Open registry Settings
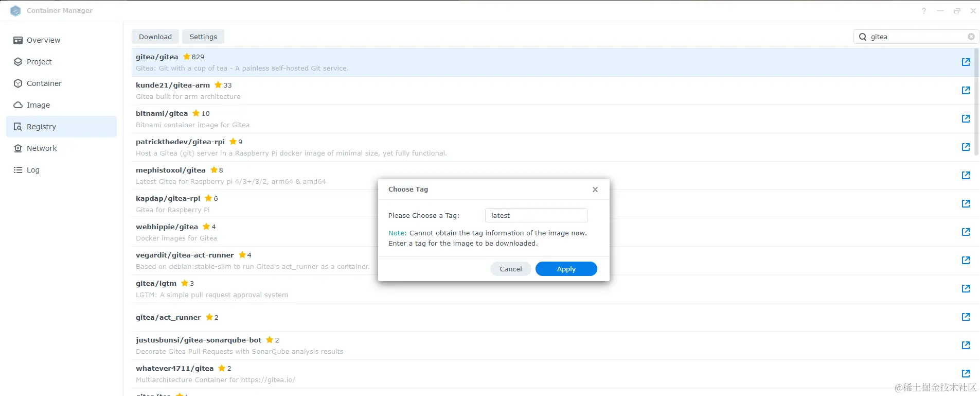980x396 pixels. 203,37
